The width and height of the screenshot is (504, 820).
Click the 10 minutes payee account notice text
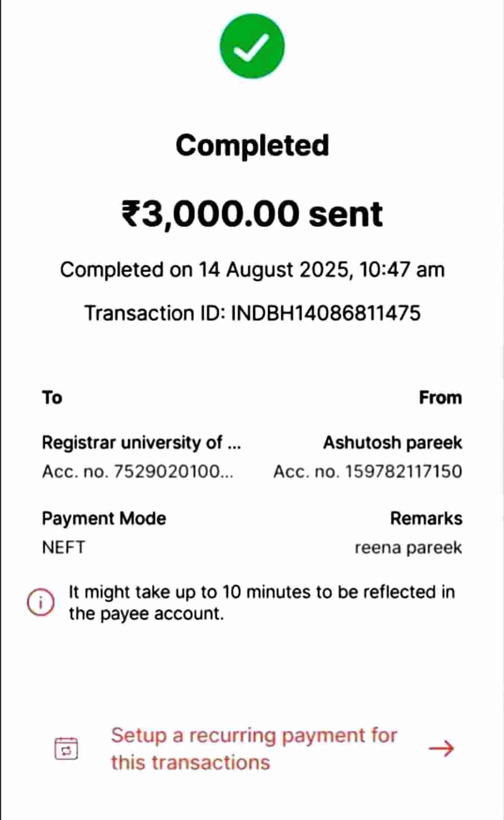click(x=261, y=602)
